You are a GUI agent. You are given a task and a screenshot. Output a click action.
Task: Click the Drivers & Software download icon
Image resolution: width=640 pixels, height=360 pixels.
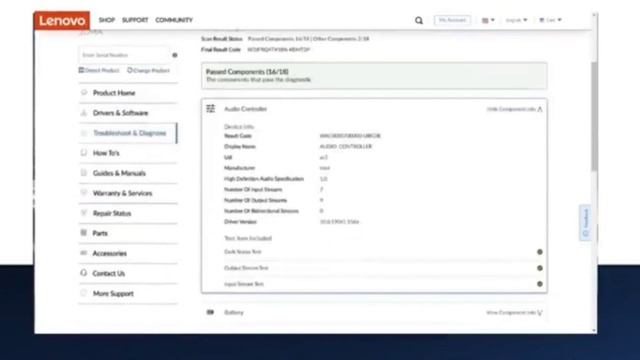[x=84, y=113]
